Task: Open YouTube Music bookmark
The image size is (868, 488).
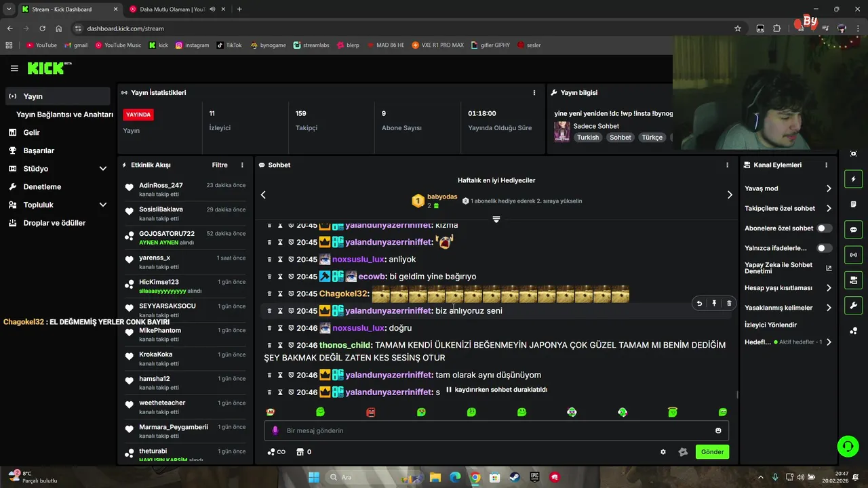Action: coord(118,45)
